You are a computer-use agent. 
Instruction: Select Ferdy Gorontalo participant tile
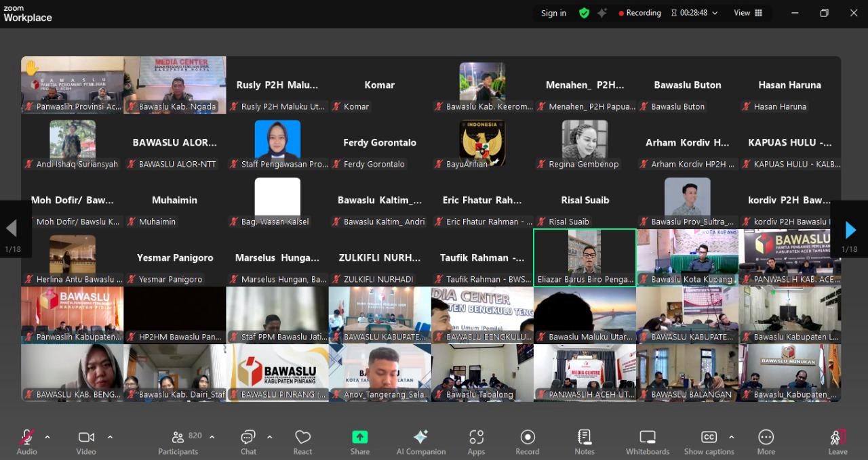click(x=380, y=142)
